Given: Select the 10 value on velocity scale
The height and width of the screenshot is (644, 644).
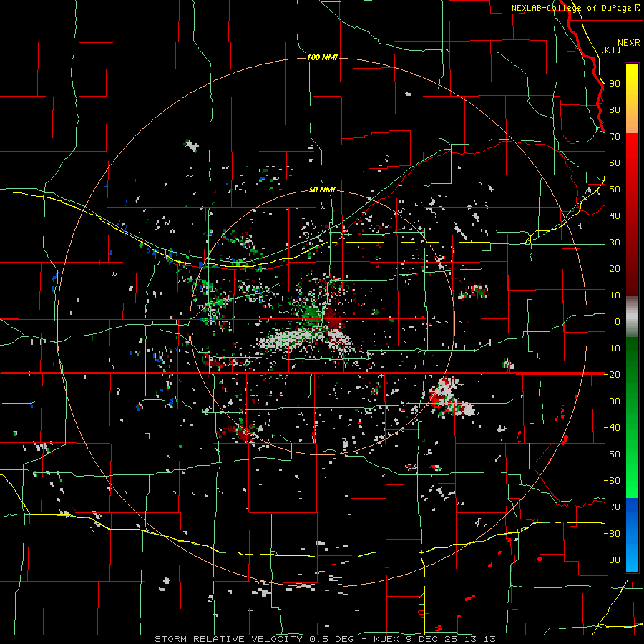Looking at the screenshot, I should (x=615, y=296).
